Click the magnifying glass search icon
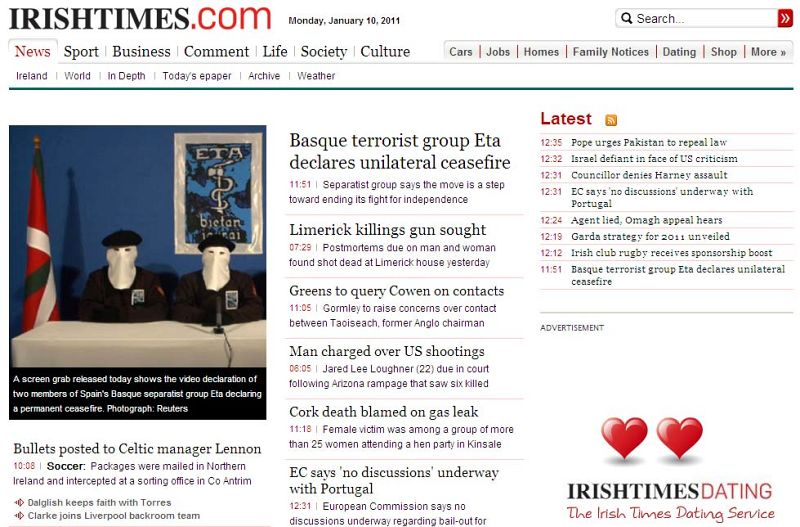 tap(627, 18)
